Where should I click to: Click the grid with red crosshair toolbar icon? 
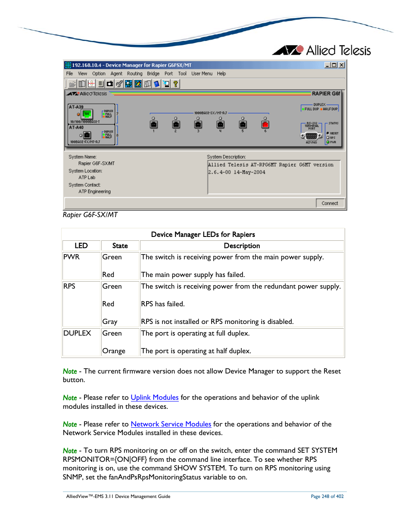91,84
